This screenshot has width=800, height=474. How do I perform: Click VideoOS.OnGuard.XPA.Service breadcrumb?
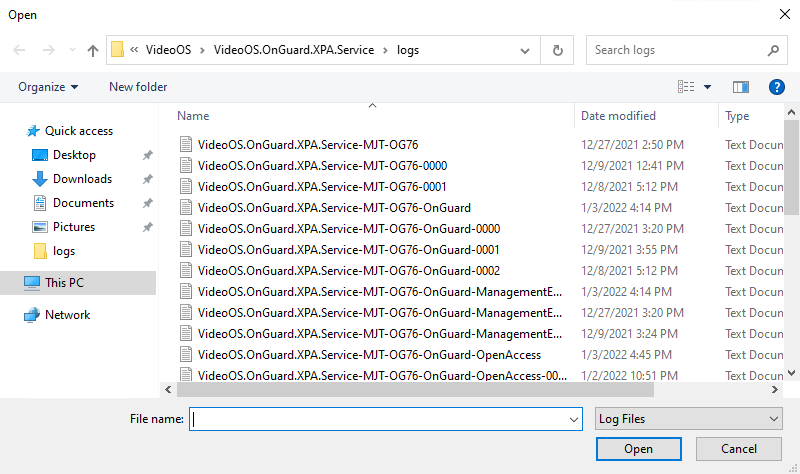point(294,50)
